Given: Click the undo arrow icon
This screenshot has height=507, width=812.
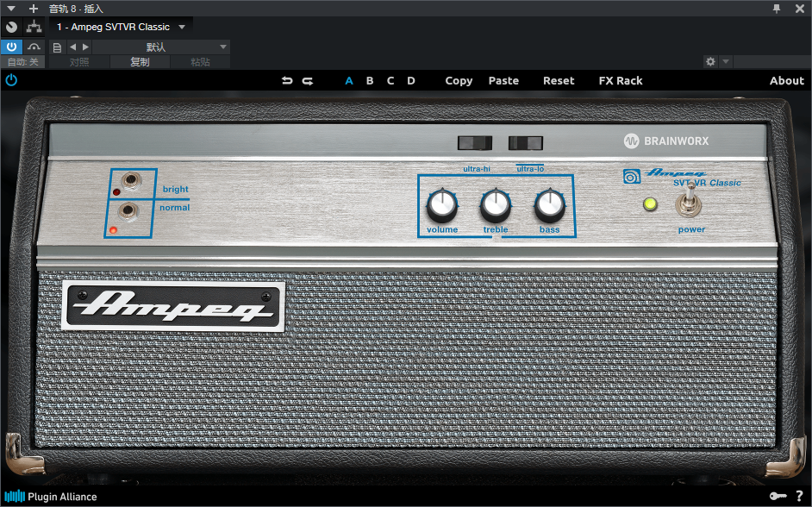Looking at the screenshot, I should pos(287,80).
